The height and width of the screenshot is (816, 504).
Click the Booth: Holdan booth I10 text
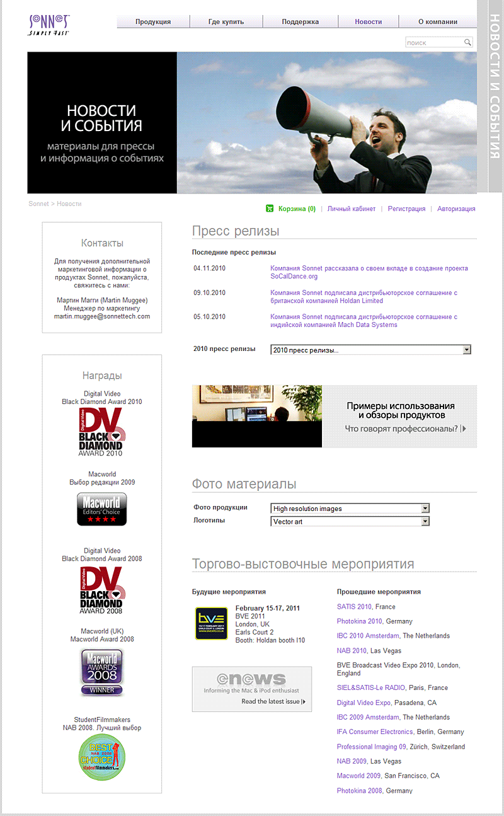pos(270,640)
